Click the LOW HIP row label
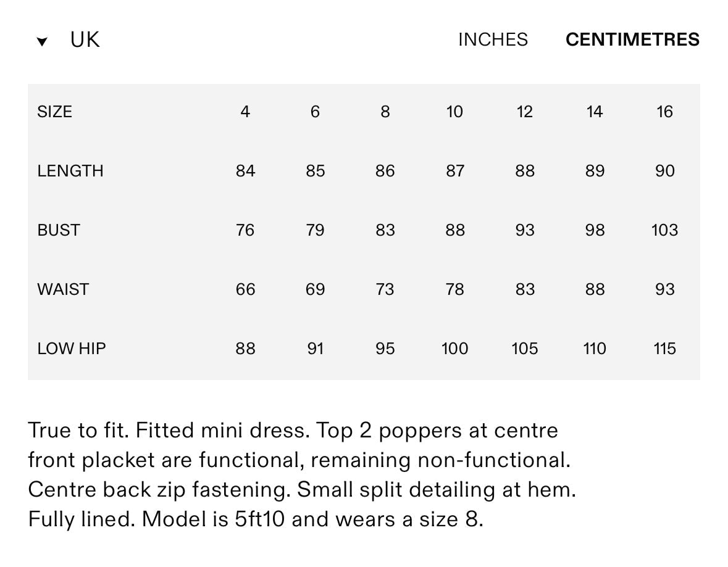 71,349
